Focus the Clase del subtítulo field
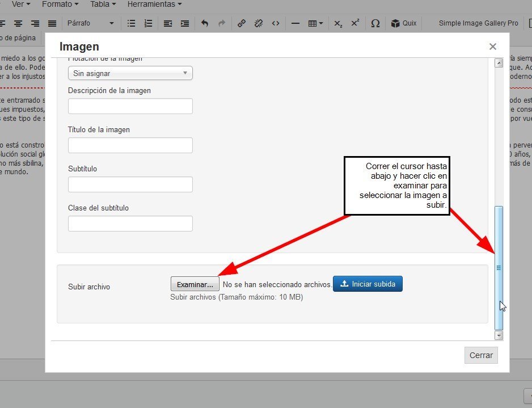This screenshot has height=408, width=532. tap(130, 224)
